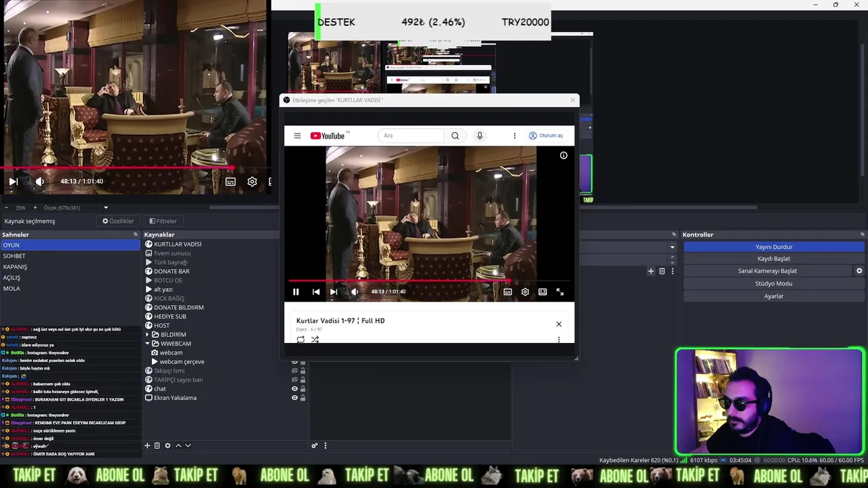Activate YouTube voice search microphone
The image size is (868, 488).
point(479,136)
